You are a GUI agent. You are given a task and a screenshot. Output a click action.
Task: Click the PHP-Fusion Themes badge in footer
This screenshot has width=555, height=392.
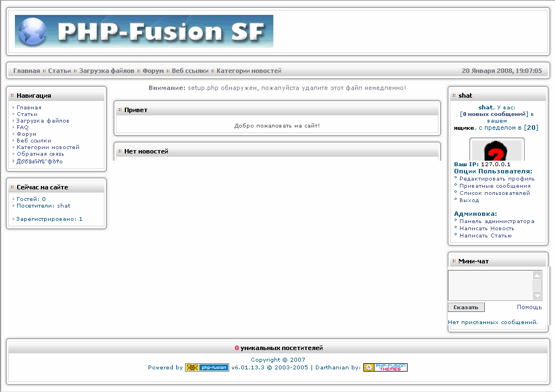(x=385, y=368)
